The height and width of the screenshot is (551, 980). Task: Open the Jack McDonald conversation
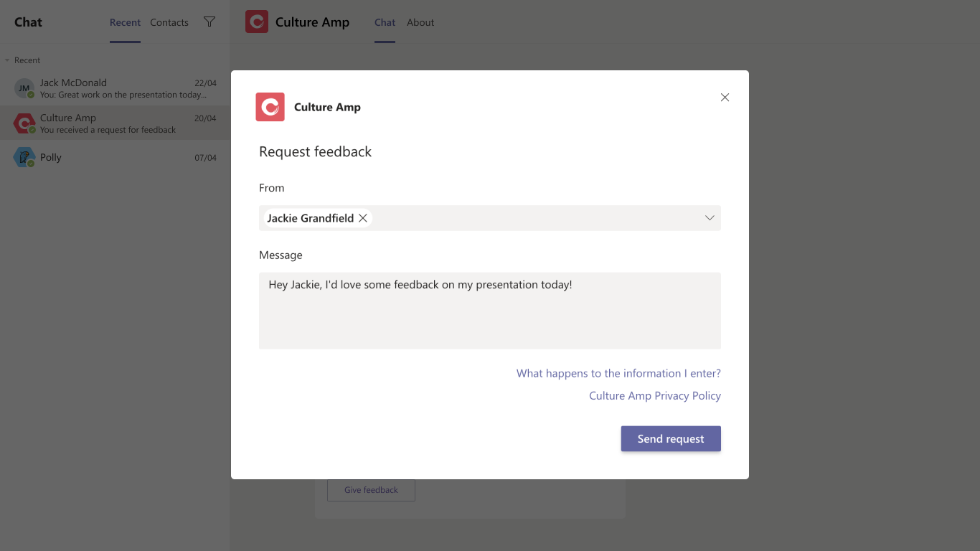[x=115, y=88]
